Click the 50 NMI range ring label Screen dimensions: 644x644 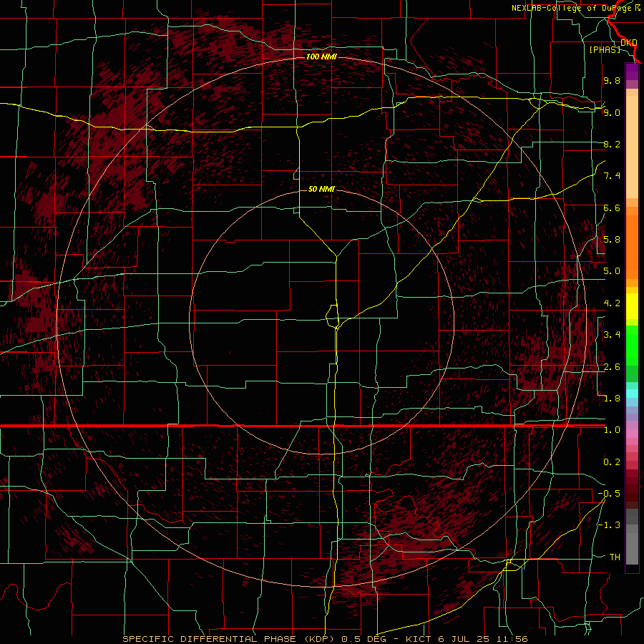321,189
